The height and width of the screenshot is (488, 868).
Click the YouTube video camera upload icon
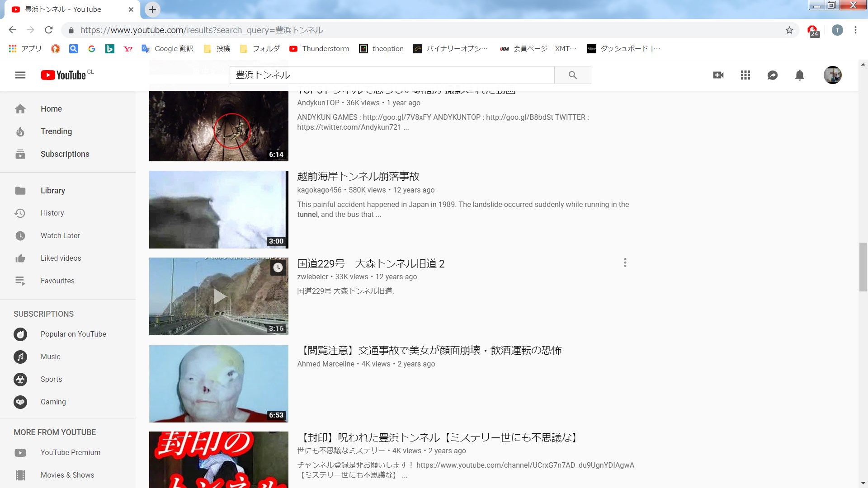(718, 75)
